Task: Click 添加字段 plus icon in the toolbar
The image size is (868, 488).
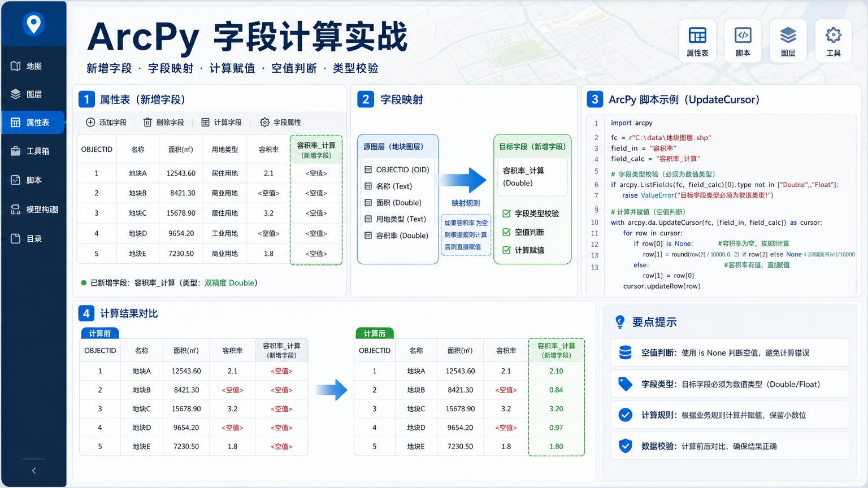Action: (90, 123)
